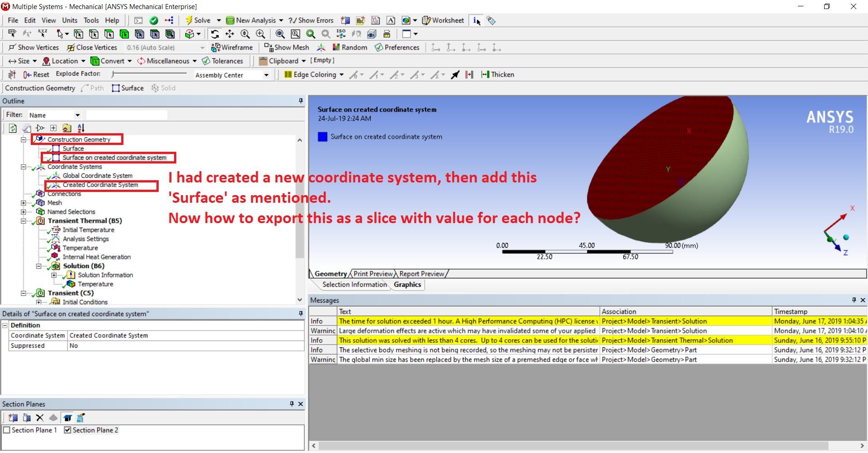Click the Show Errors button

[311, 20]
